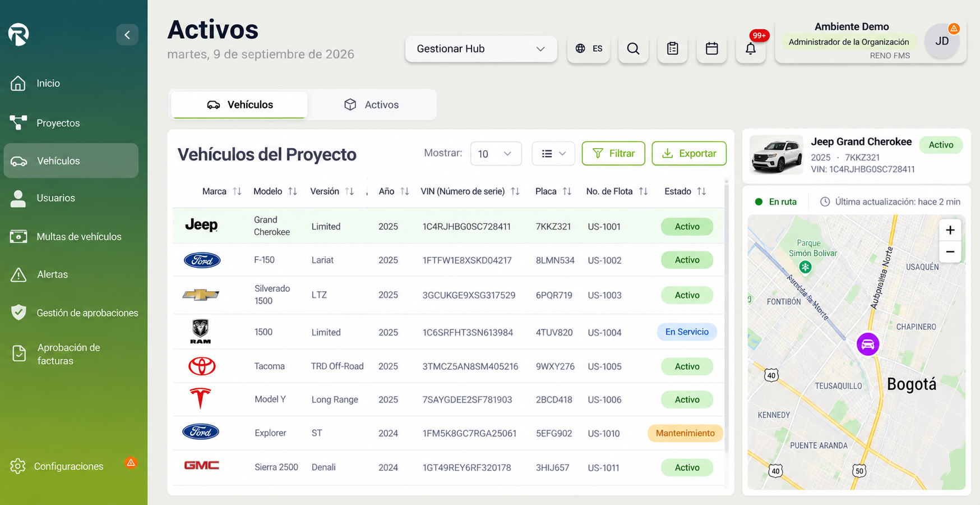Viewport: 980px width, 505px height.
Task: Click the Jeep Grand Cherokee thumbnail image
Action: [x=776, y=154]
